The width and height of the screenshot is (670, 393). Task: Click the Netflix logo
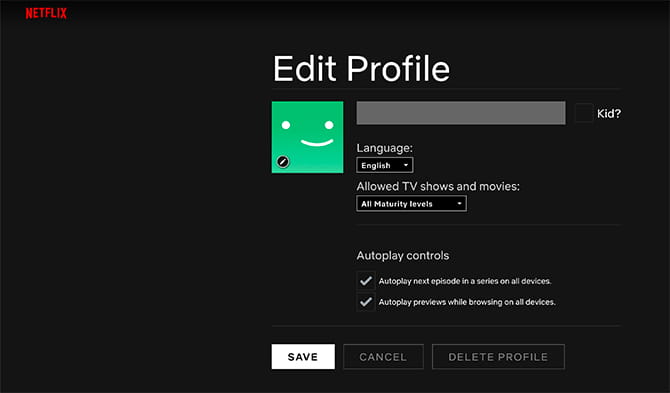click(x=46, y=14)
